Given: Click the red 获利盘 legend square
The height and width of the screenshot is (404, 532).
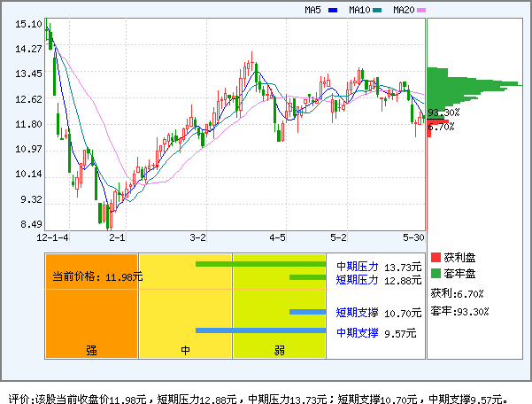Looking at the screenshot, I should tap(436, 257).
